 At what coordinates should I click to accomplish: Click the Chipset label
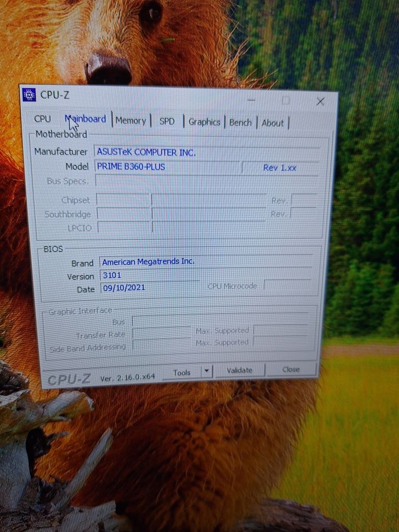tap(76, 200)
